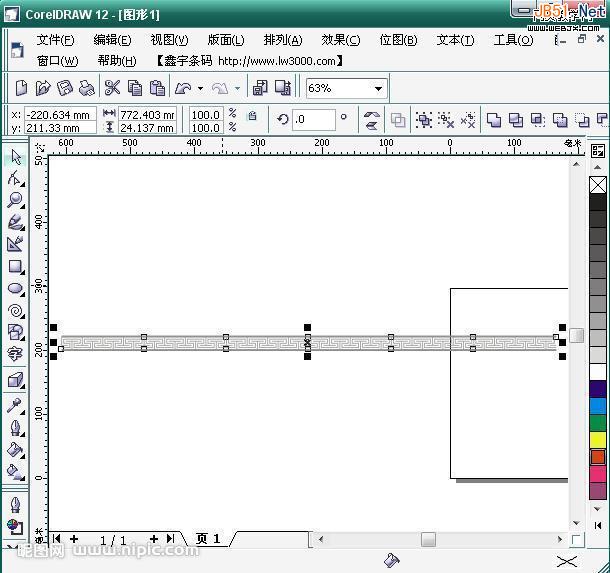Choose the Text tool
610x573 pixels.
(15, 354)
